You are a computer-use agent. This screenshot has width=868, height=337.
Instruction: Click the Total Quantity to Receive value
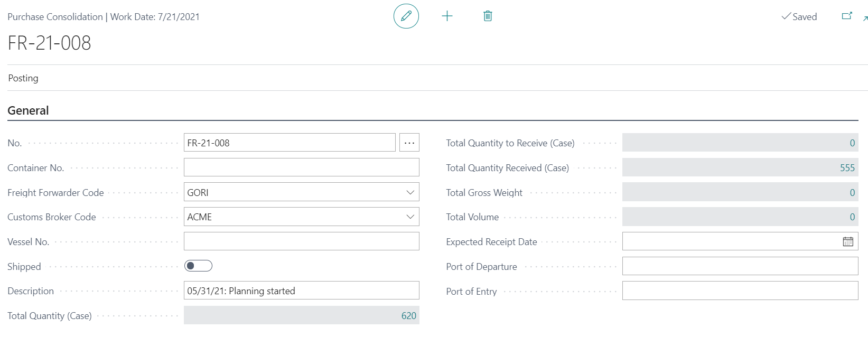(x=852, y=143)
